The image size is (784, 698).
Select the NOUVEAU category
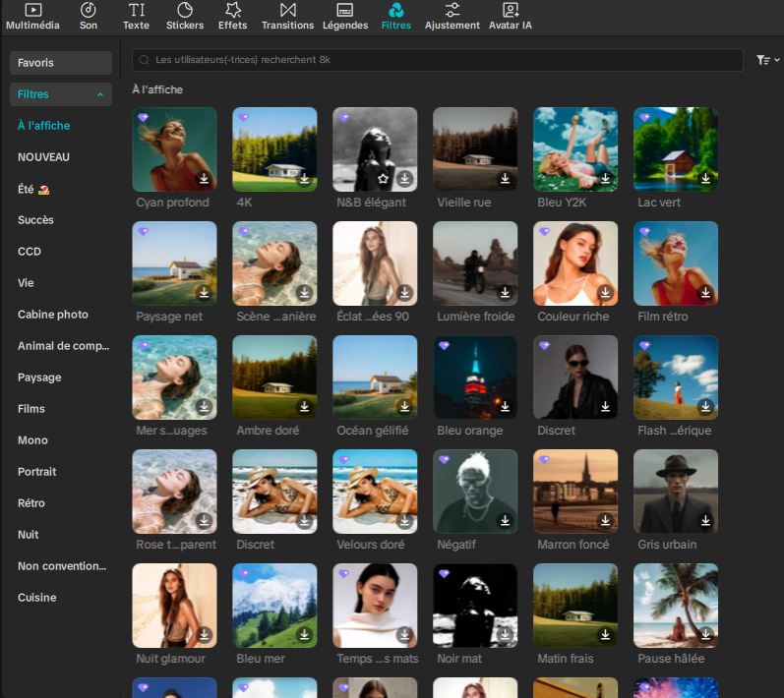[x=43, y=157]
